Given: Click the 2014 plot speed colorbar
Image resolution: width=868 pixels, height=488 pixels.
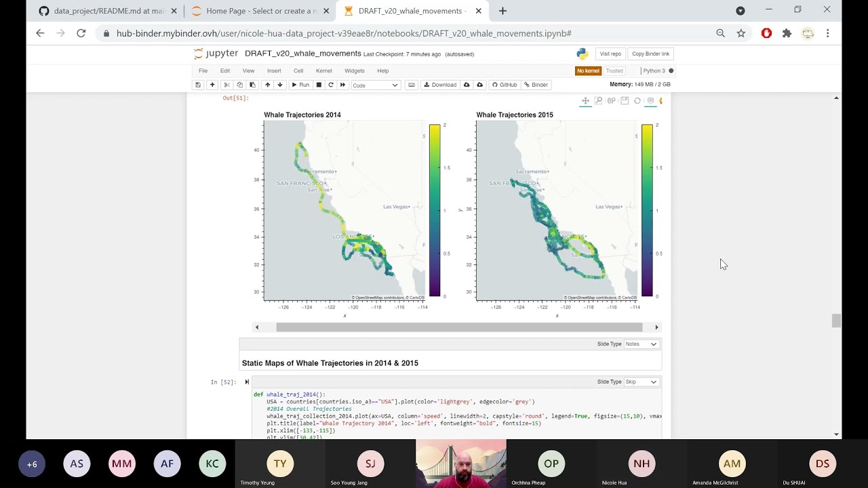Looking at the screenshot, I should [434, 211].
